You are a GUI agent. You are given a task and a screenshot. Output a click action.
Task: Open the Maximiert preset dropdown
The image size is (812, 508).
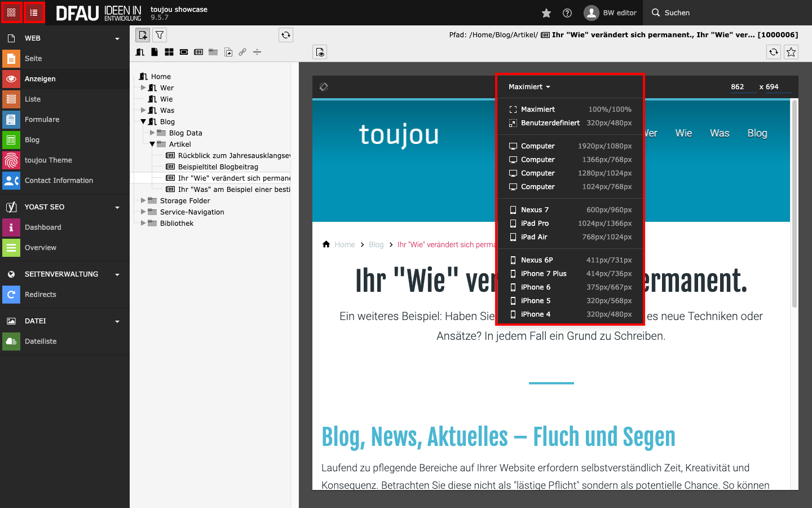click(529, 87)
